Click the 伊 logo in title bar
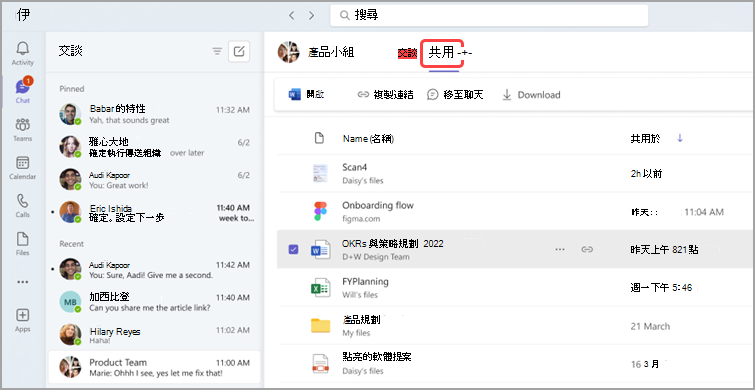The width and height of the screenshot is (755, 390). 23,15
